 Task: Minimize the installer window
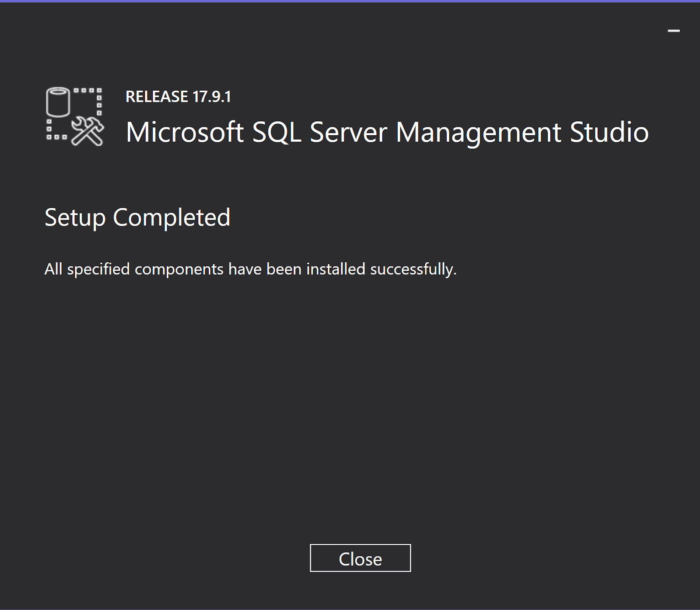[x=673, y=31]
